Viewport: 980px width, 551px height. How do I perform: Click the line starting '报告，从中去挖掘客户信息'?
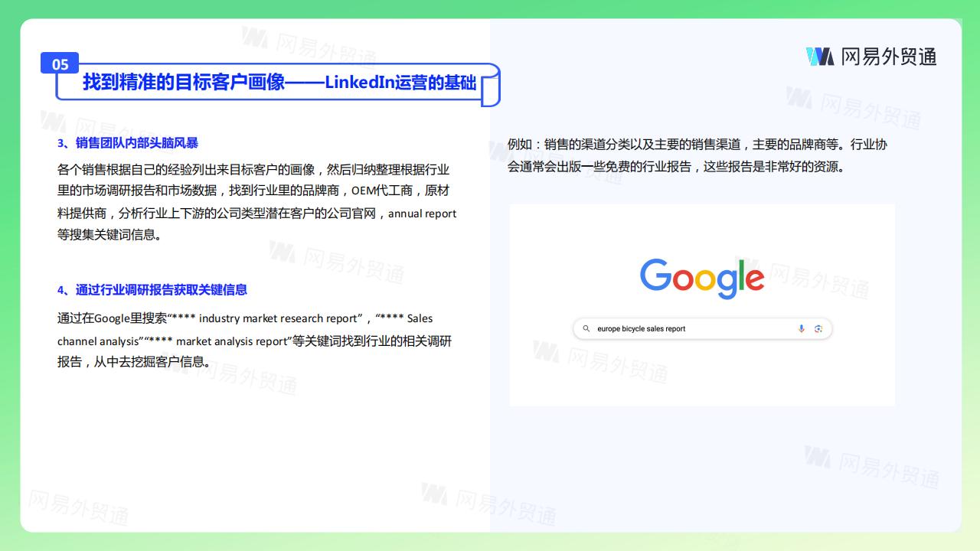[x=134, y=363]
